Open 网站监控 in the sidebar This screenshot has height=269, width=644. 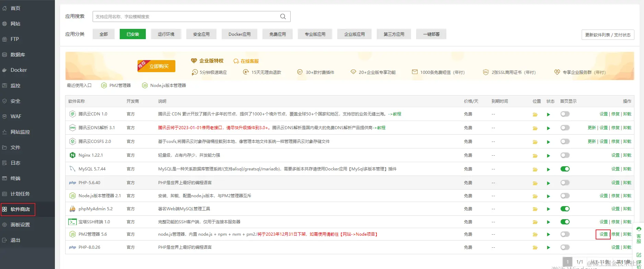(x=20, y=132)
